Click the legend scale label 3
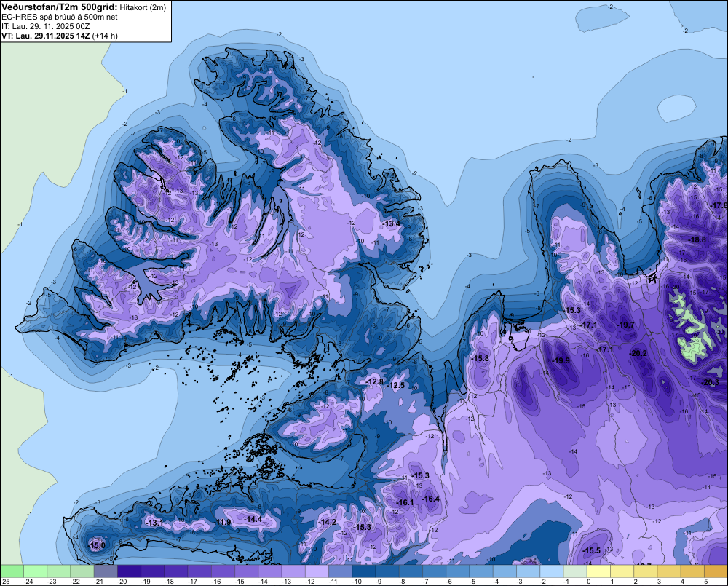The height and width of the screenshot is (586, 728). click(x=659, y=582)
